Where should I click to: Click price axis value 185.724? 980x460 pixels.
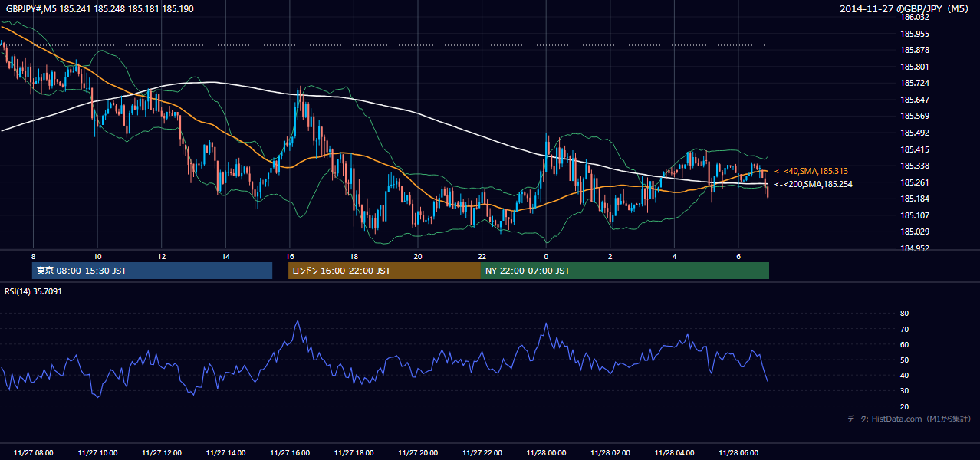(914, 83)
